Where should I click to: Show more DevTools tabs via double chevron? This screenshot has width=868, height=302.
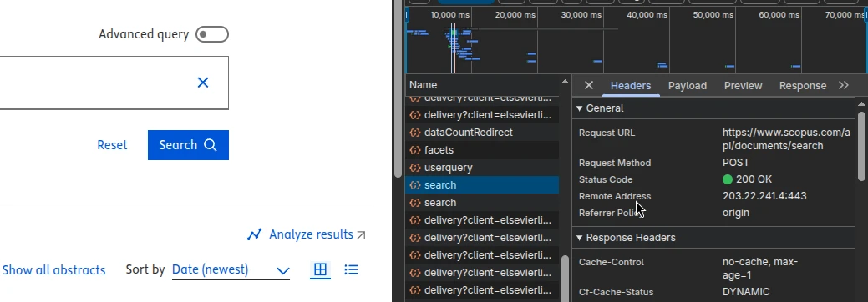click(844, 85)
